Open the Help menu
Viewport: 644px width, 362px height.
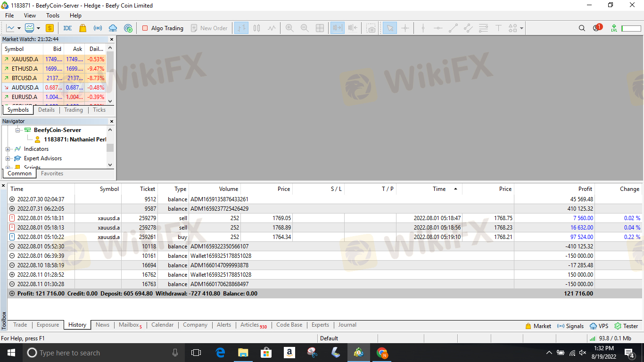(75, 16)
